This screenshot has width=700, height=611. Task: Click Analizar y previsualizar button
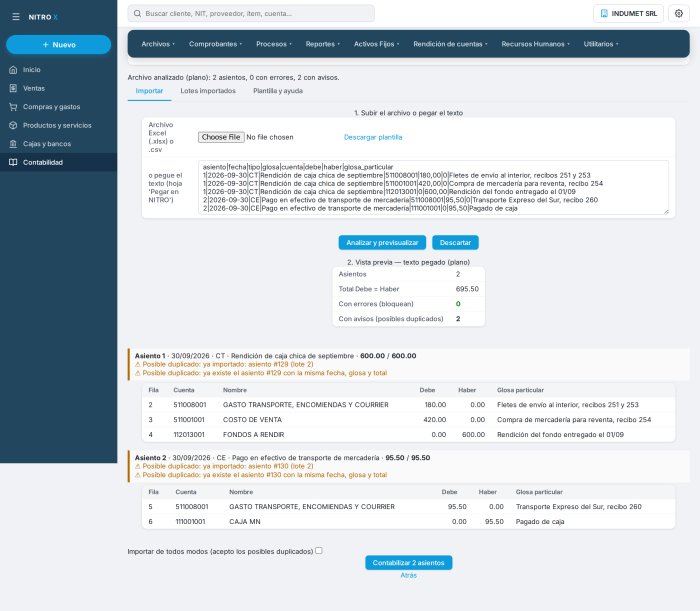pyautogui.click(x=382, y=243)
